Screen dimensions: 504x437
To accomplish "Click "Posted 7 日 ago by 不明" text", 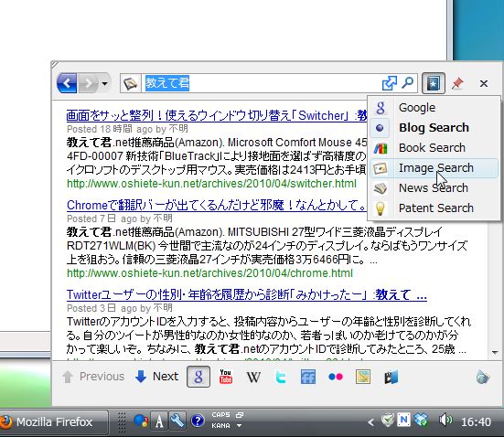I will click(x=120, y=218).
